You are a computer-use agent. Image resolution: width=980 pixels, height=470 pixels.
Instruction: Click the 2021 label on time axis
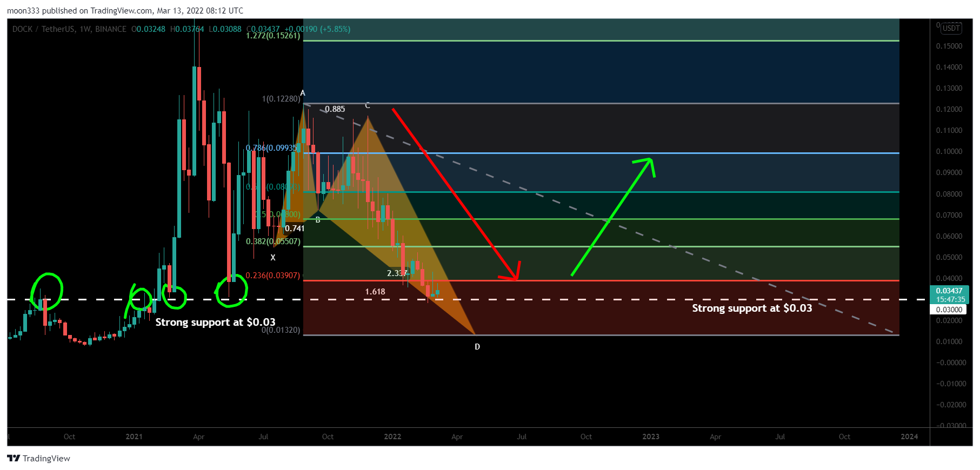coord(134,437)
